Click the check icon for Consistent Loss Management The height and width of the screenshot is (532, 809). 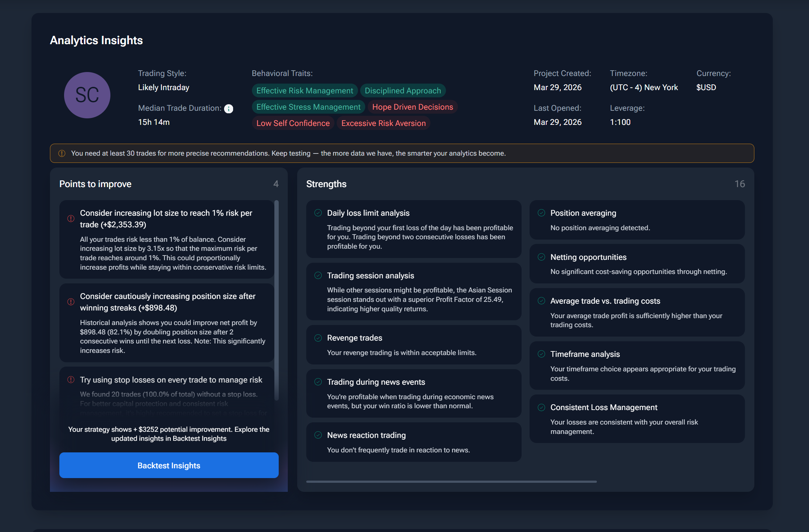(542, 408)
